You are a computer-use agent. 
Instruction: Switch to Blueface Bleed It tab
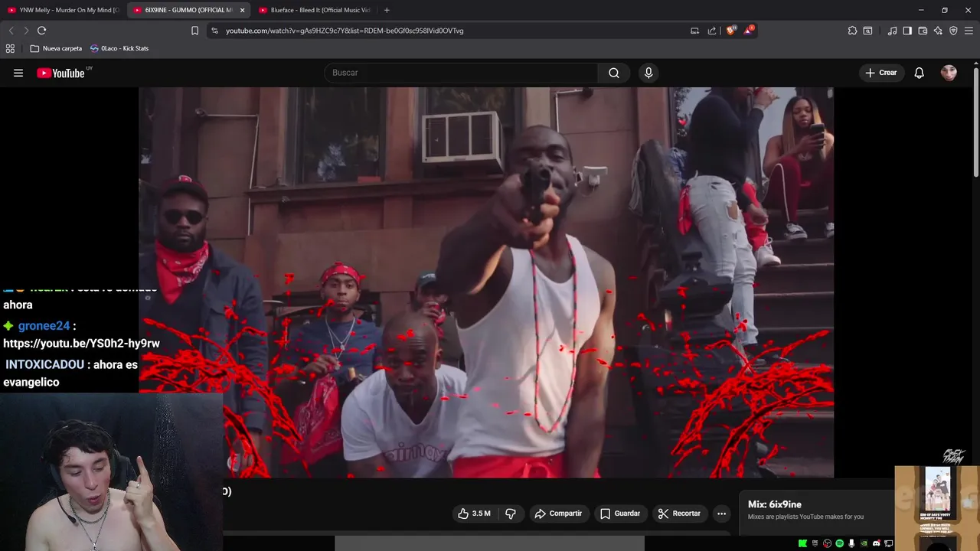click(x=314, y=10)
